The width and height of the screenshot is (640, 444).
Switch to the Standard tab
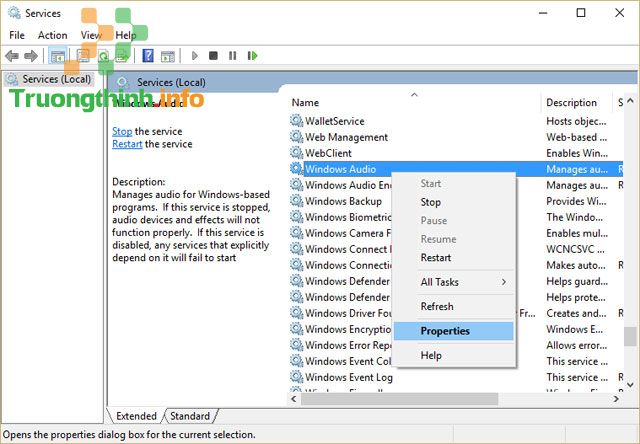pyautogui.click(x=190, y=416)
